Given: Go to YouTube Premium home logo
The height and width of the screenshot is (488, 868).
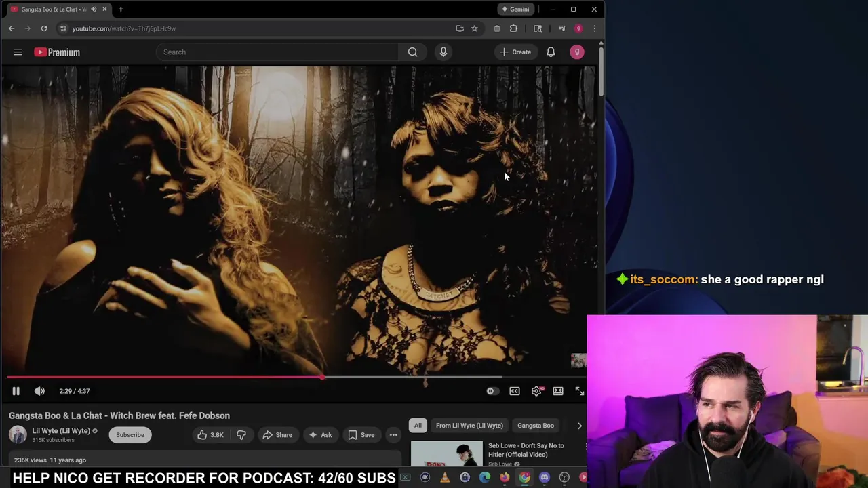Looking at the screenshot, I should click(x=57, y=52).
